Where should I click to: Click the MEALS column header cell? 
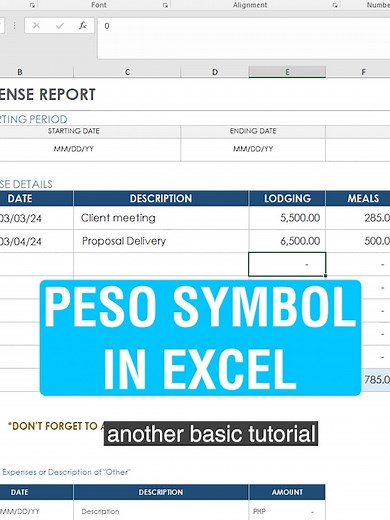click(358, 198)
